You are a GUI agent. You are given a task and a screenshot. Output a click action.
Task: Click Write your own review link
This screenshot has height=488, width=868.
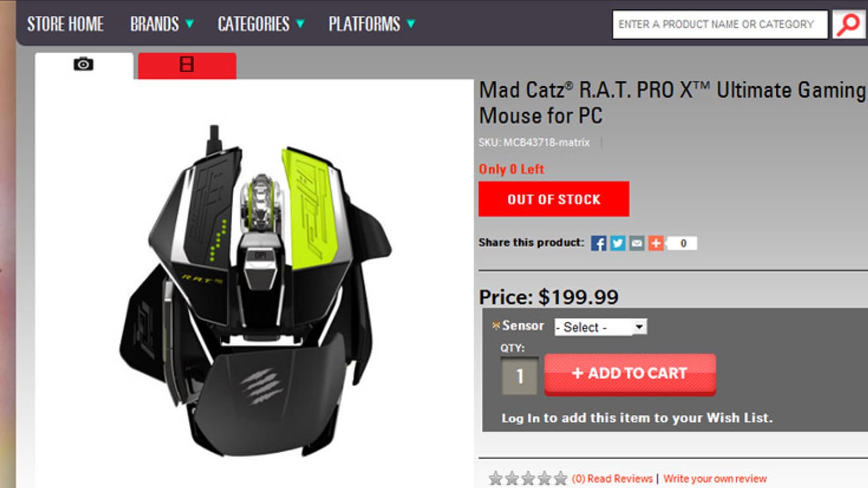(x=714, y=479)
